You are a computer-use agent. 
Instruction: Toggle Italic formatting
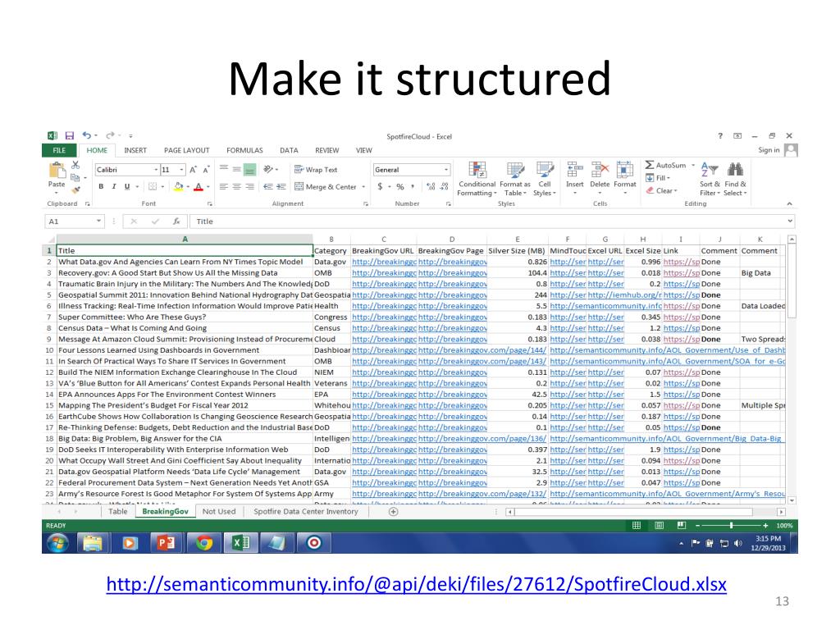click(x=113, y=186)
